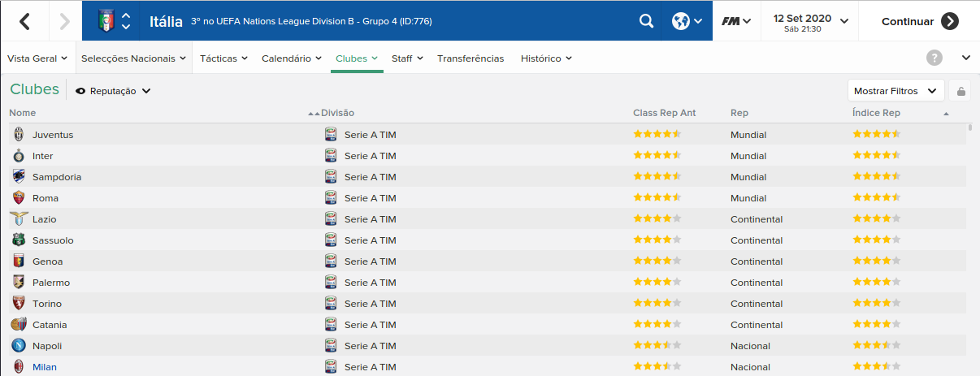Screen dimensions: 980x376
Task: Open the Clubes tab menu
Action: coord(357,58)
